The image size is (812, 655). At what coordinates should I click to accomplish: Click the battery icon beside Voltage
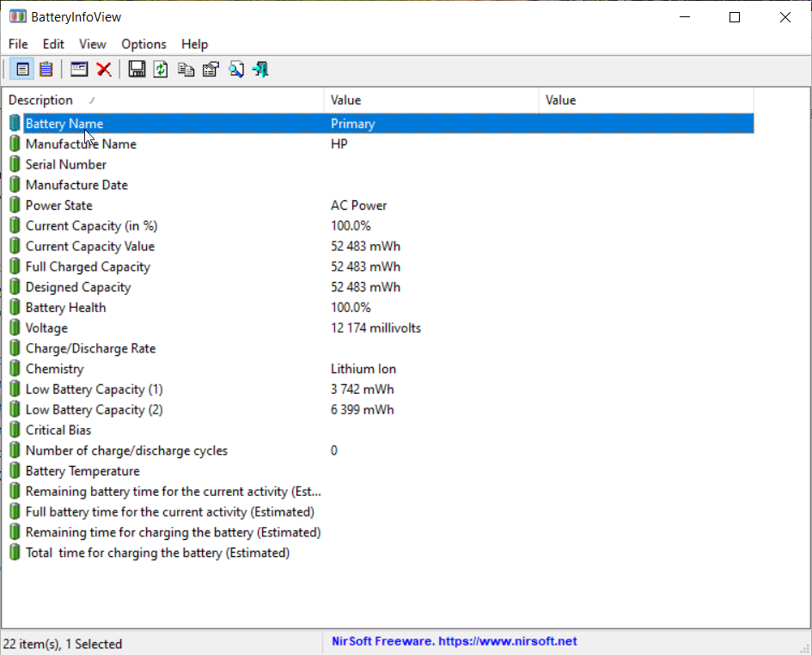click(x=15, y=328)
